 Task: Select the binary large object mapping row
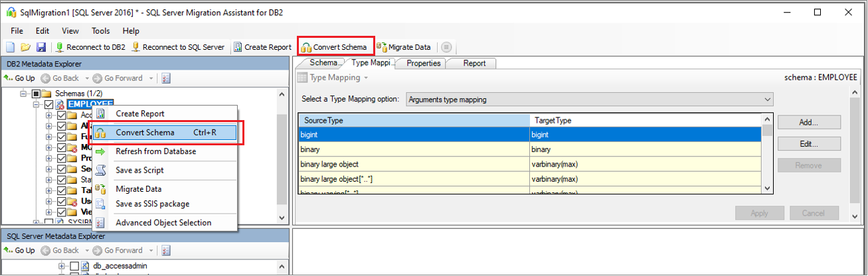point(413,164)
